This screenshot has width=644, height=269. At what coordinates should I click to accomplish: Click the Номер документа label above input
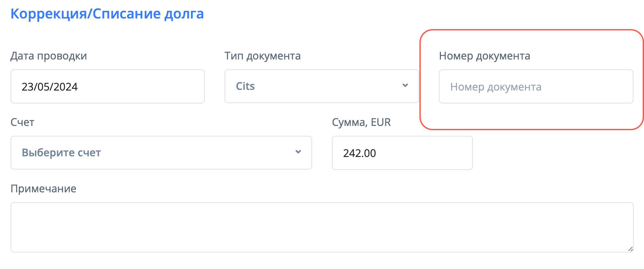484,56
